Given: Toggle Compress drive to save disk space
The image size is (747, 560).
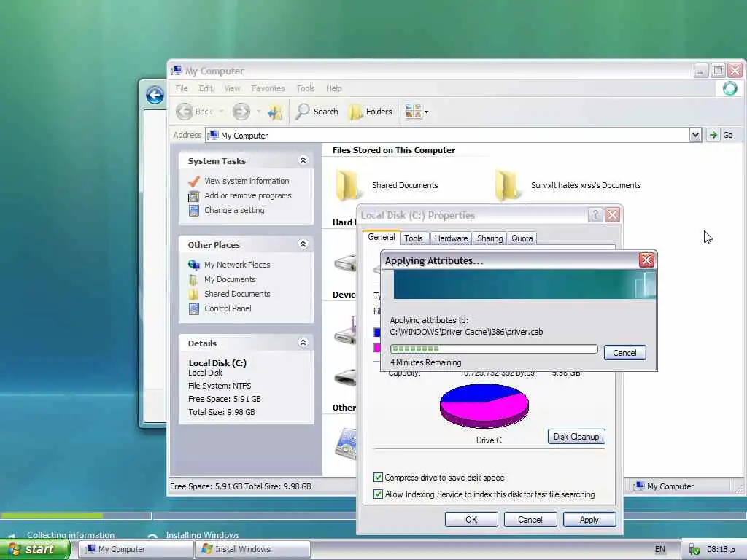Looking at the screenshot, I should [x=379, y=477].
